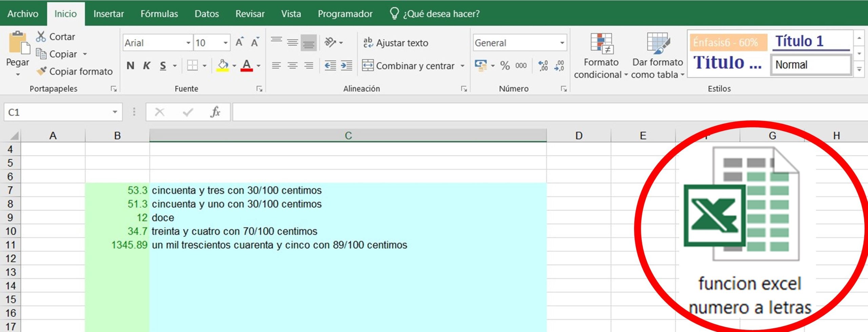Click the percent style icon
The image size is (868, 332).
click(x=505, y=65)
